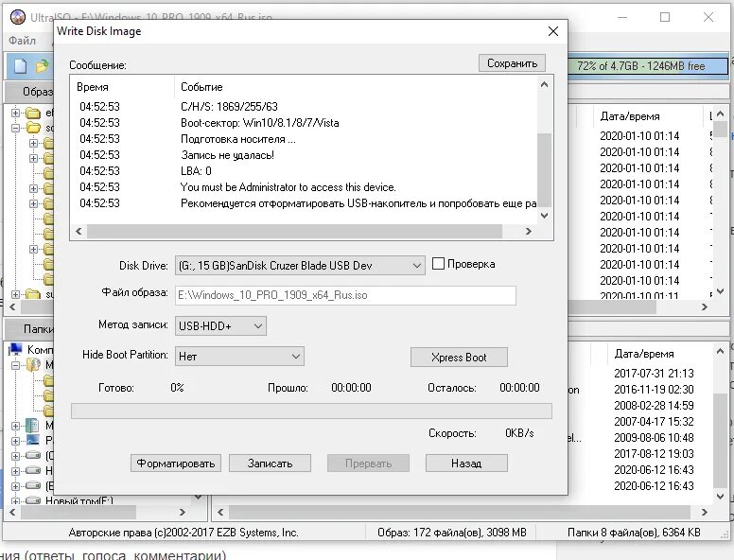The height and width of the screenshot is (560, 734).
Task: Click the New document icon in UltraISO toolbar
Action: 20,66
